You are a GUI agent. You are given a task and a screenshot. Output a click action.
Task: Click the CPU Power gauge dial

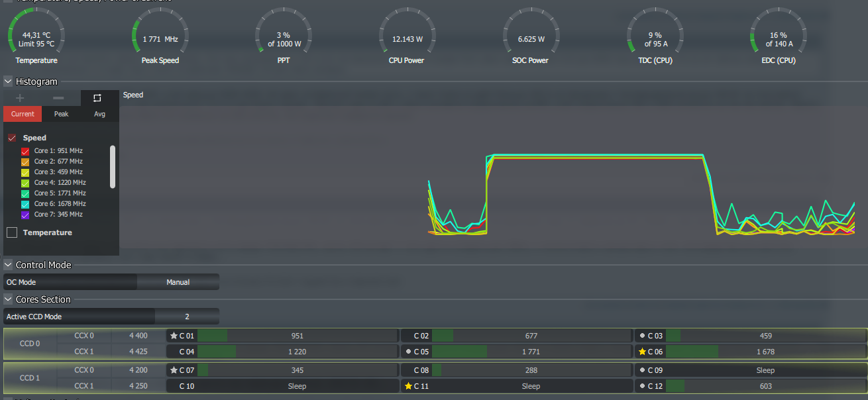tap(407, 34)
